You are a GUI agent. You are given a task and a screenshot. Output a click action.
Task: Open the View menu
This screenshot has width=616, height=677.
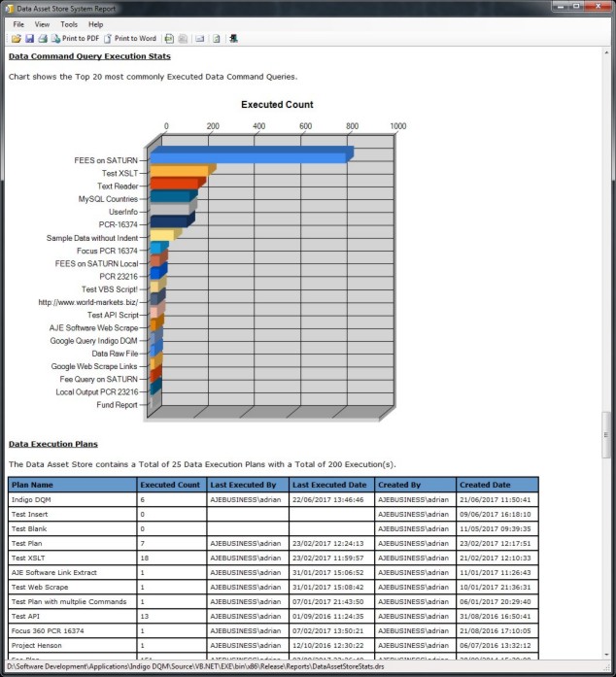pyautogui.click(x=42, y=24)
